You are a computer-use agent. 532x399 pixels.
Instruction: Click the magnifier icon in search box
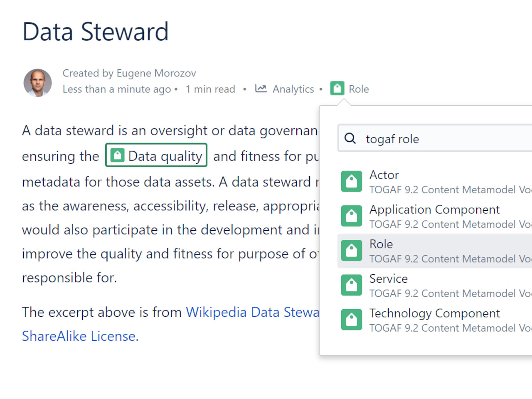pyautogui.click(x=350, y=138)
